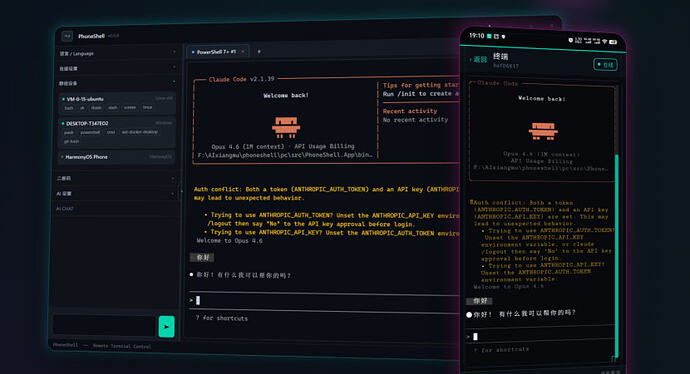
Task: Launch cmd on DESKTOP-T347EO2
Action: pyautogui.click(x=111, y=132)
